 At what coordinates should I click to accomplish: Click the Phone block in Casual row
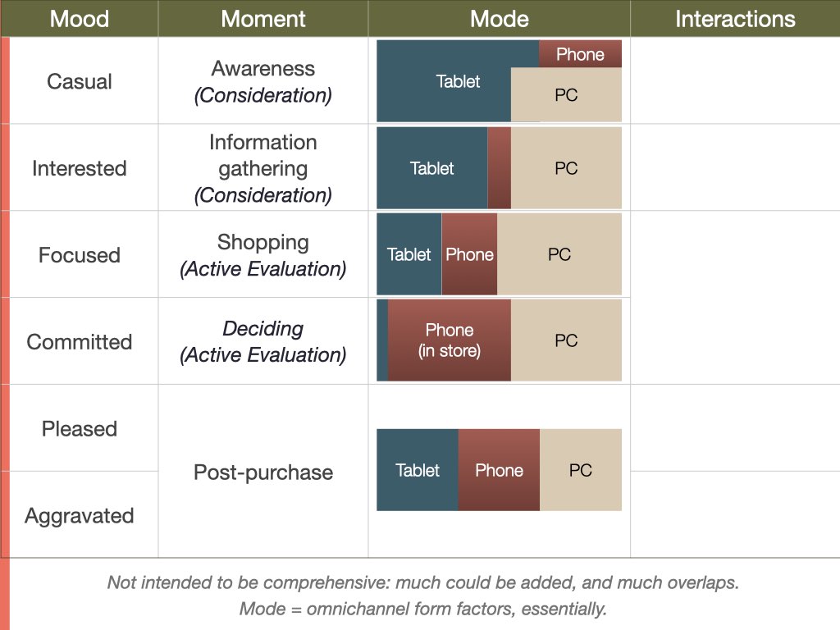pyautogui.click(x=580, y=53)
